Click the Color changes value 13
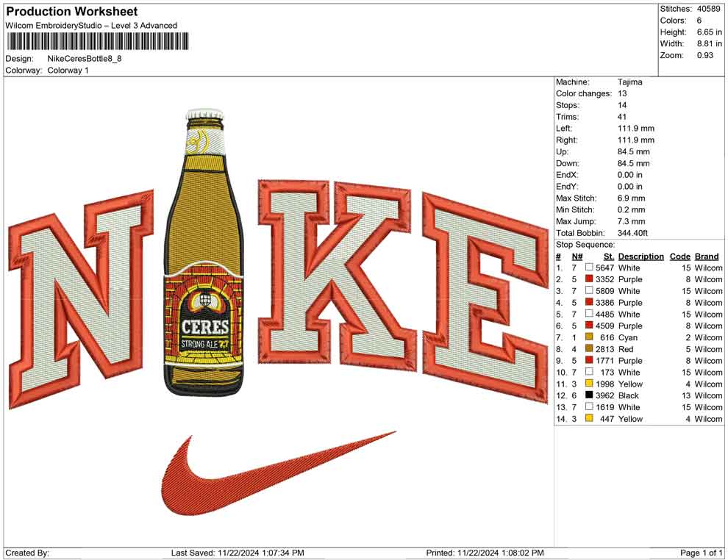 coord(622,94)
